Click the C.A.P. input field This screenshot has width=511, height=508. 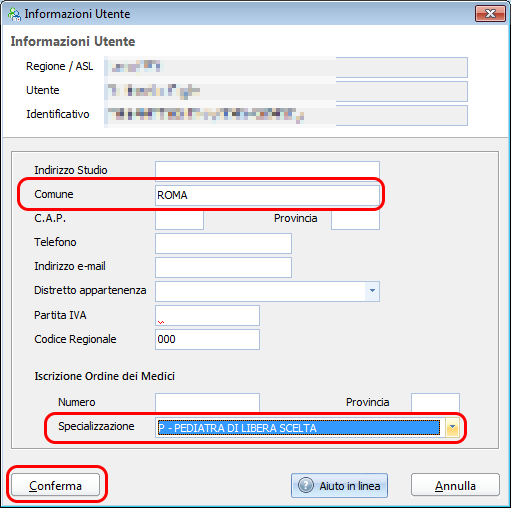(179, 220)
